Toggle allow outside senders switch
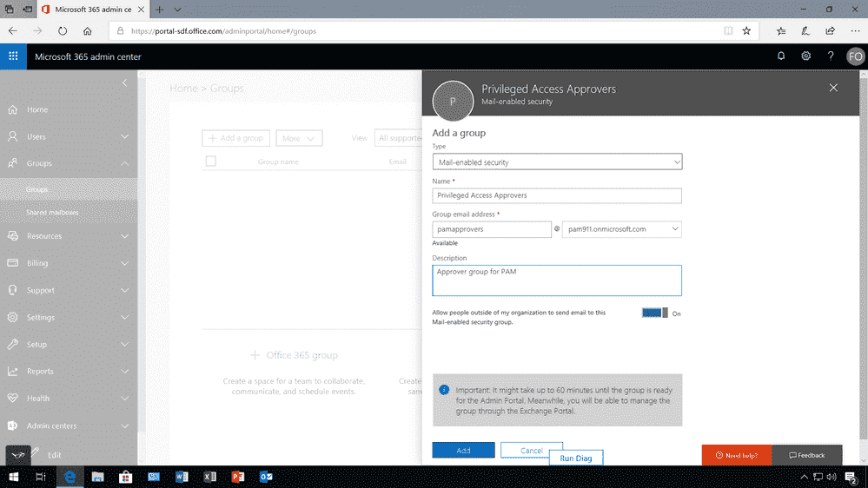 point(655,313)
